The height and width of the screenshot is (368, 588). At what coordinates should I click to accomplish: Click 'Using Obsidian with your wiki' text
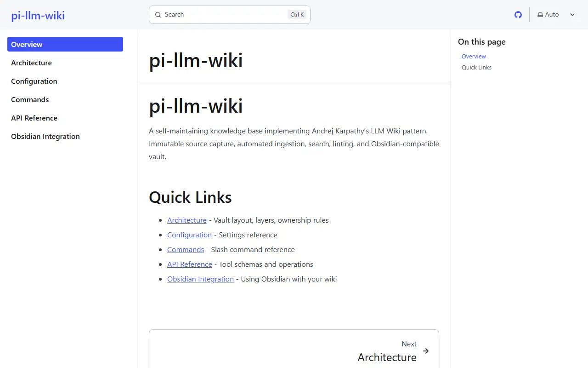tap(288, 279)
